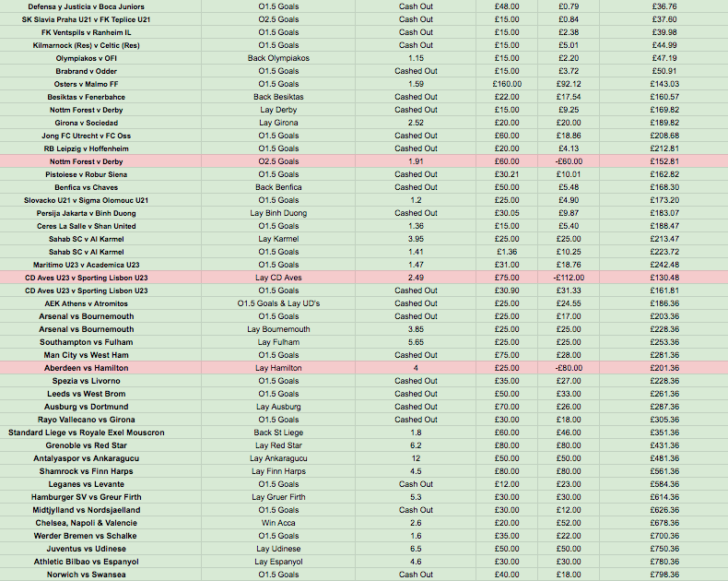
Task: Click the Back Besiktas bet cell
Action: click(x=278, y=97)
